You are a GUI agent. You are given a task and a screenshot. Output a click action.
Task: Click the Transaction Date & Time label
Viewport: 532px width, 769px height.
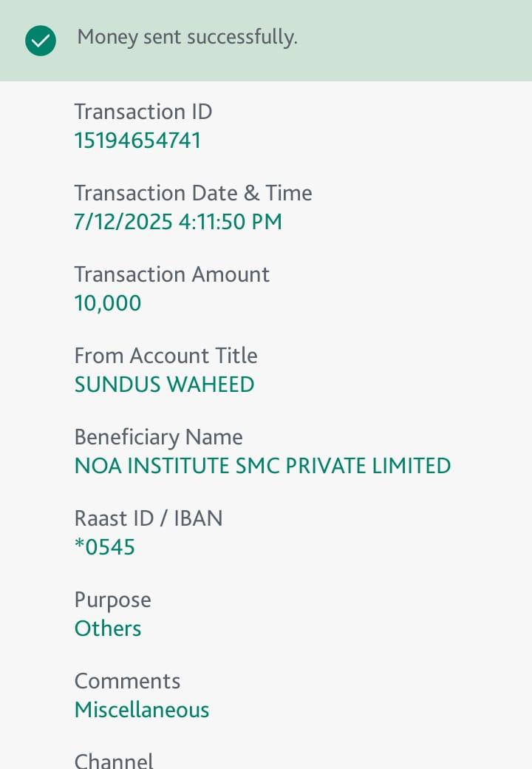(193, 193)
